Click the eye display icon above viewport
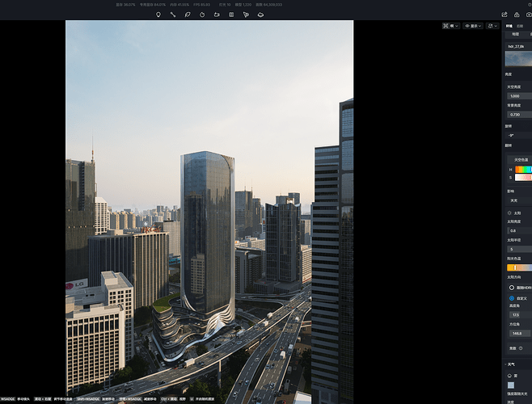Viewport: 532px width, 404px height. point(467,26)
